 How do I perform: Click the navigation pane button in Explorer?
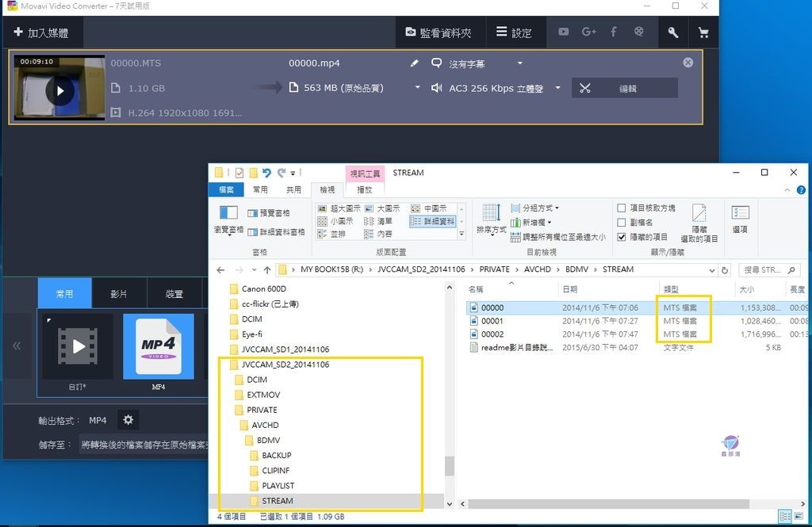228,220
